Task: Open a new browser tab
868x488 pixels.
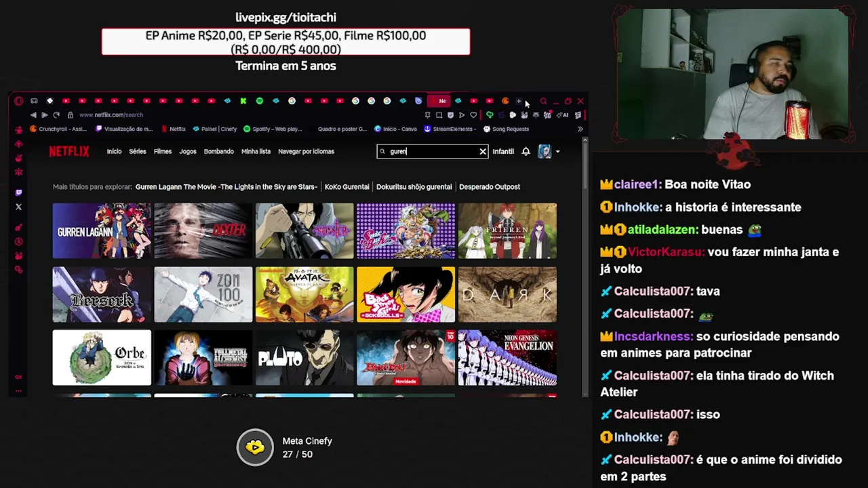Action: coord(519,101)
